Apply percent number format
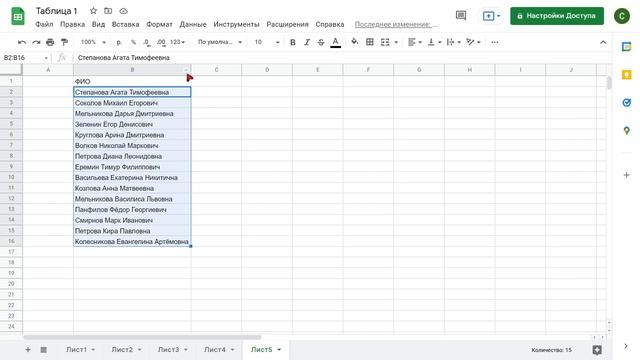The height and width of the screenshot is (360, 640). (x=133, y=42)
